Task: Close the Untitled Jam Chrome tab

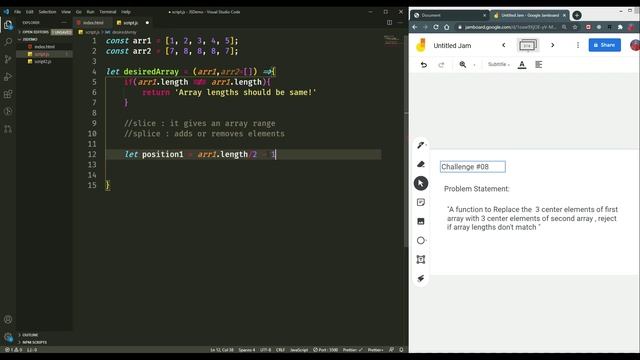Action: click(x=564, y=15)
